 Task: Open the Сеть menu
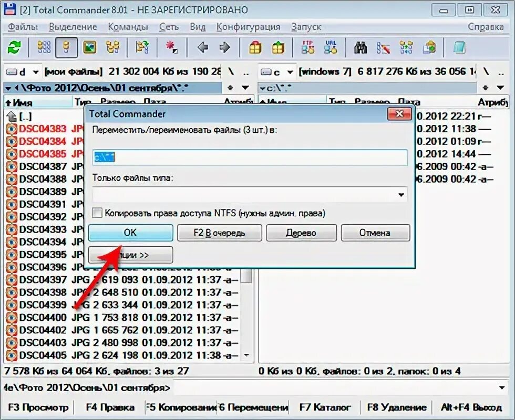pos(169,27)
